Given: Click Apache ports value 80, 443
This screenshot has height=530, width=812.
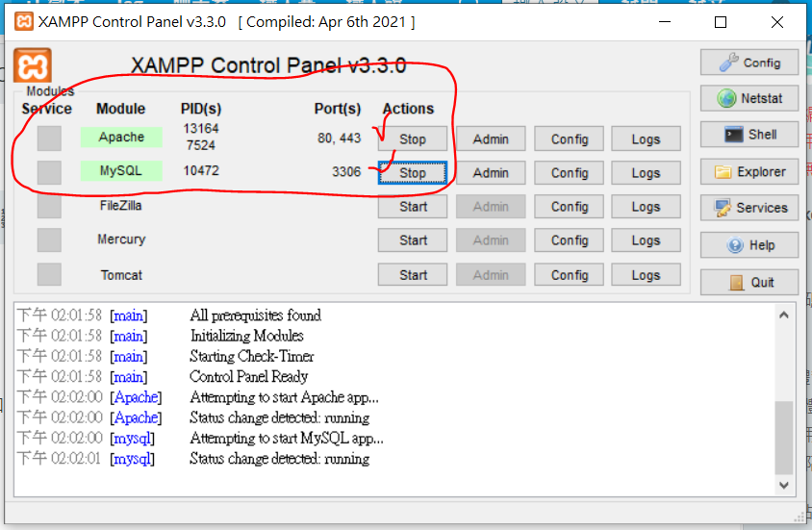Looking at the screenshot, I should [340, 139].
